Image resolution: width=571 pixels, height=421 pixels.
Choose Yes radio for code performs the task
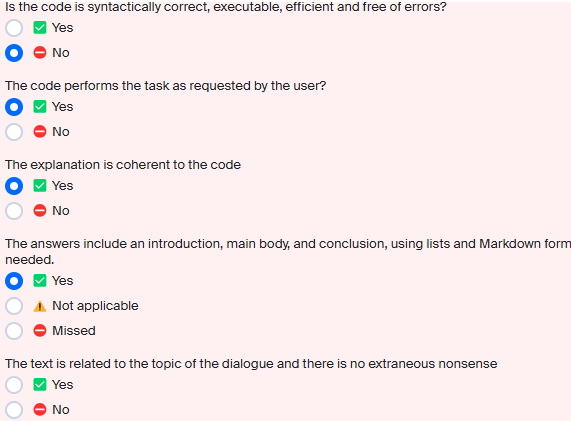coord(14,107)
